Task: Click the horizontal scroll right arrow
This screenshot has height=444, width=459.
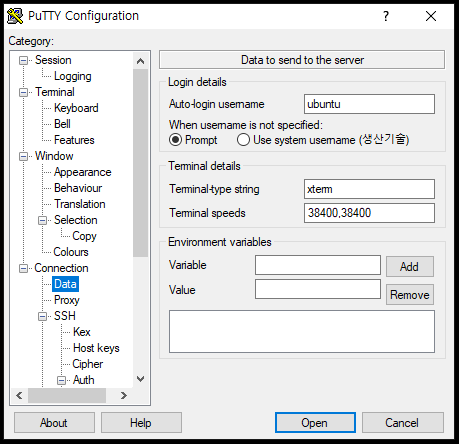Action: [x=124, y=395]
